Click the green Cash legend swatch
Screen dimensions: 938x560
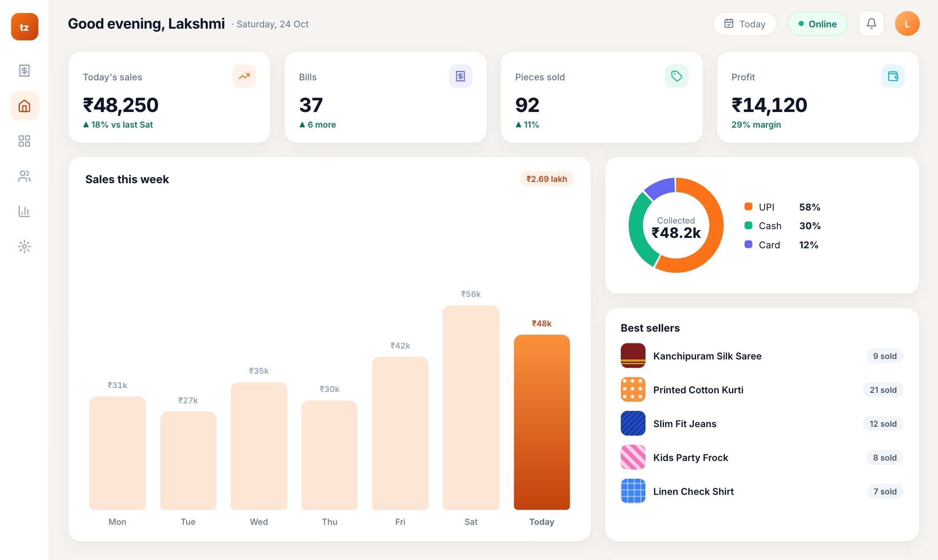pos(748,225)
